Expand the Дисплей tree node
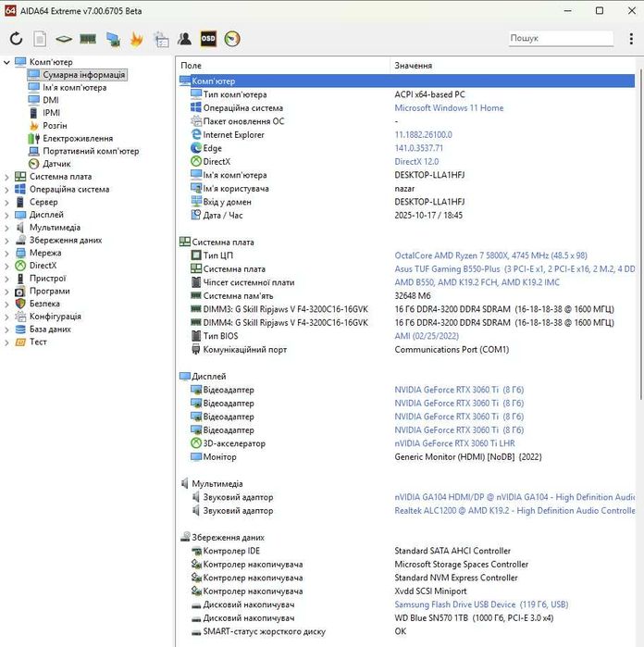 click(x=6, y=215)
